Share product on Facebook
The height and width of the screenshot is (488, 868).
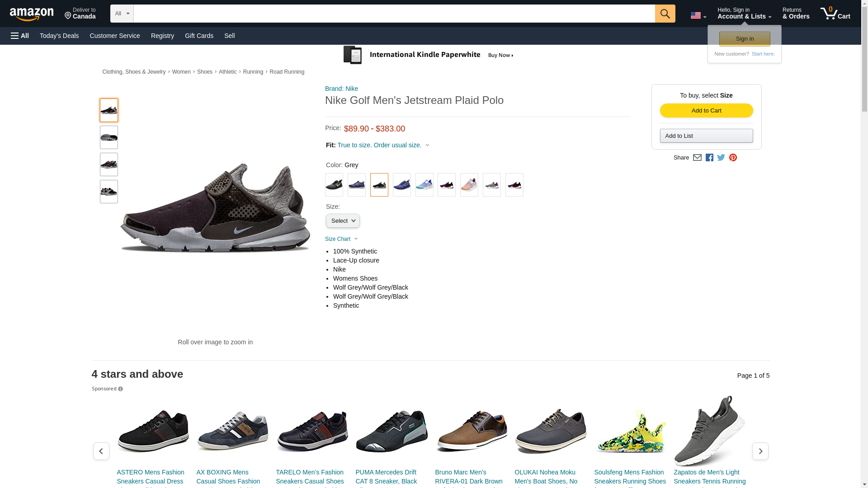click(709, 158)
